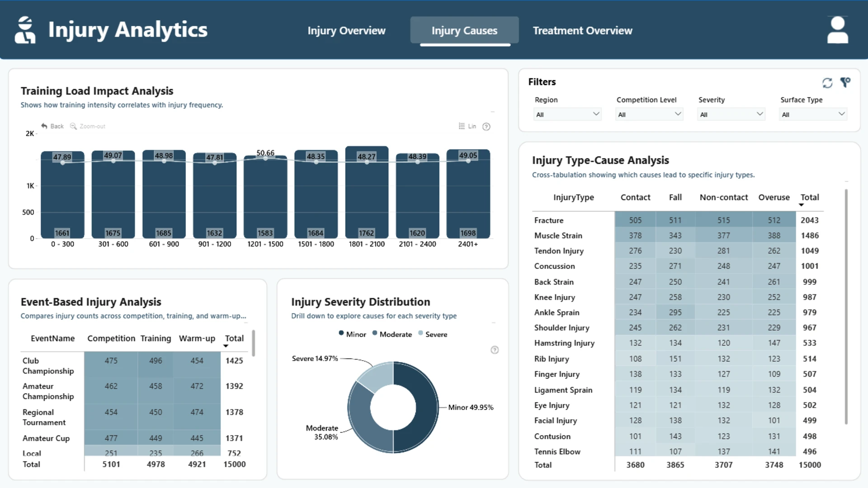Click the Back arrow in training chart
This screenshot has height=488, width=868.
(x=44, y=126)
